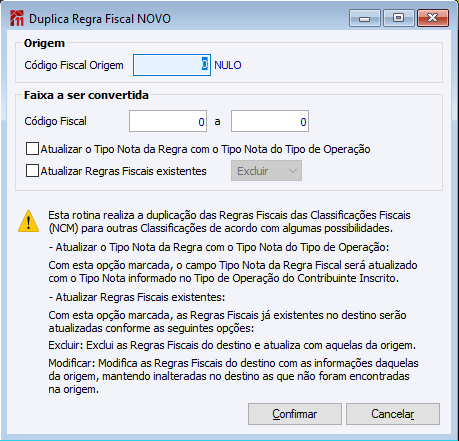459x441 pixels.
Task: Click the blue NULO text
Action: tap(228, 65)
